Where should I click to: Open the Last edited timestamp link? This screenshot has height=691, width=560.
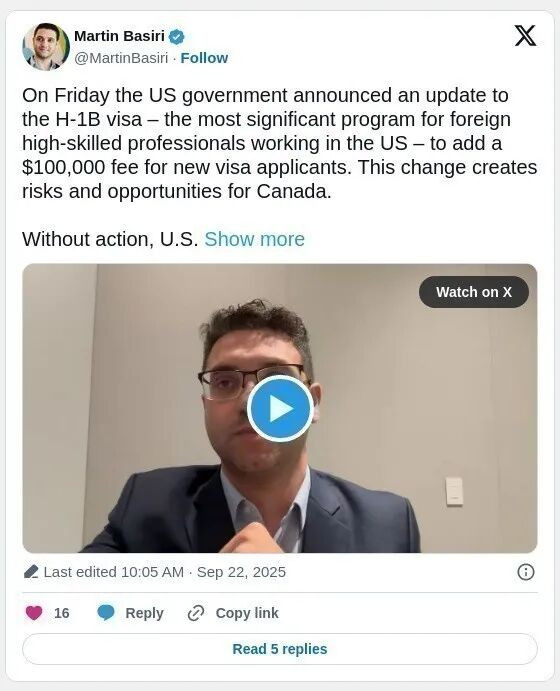[165, 572]
